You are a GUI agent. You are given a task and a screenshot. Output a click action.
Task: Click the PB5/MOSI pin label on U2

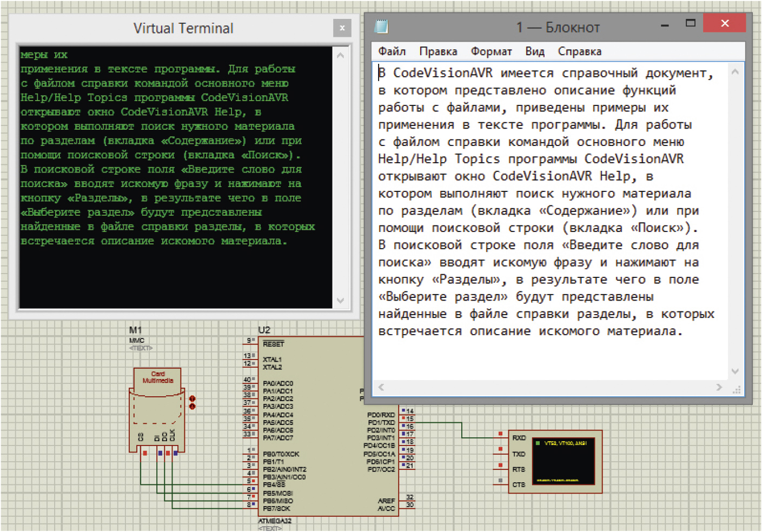(x=278, y=493)
